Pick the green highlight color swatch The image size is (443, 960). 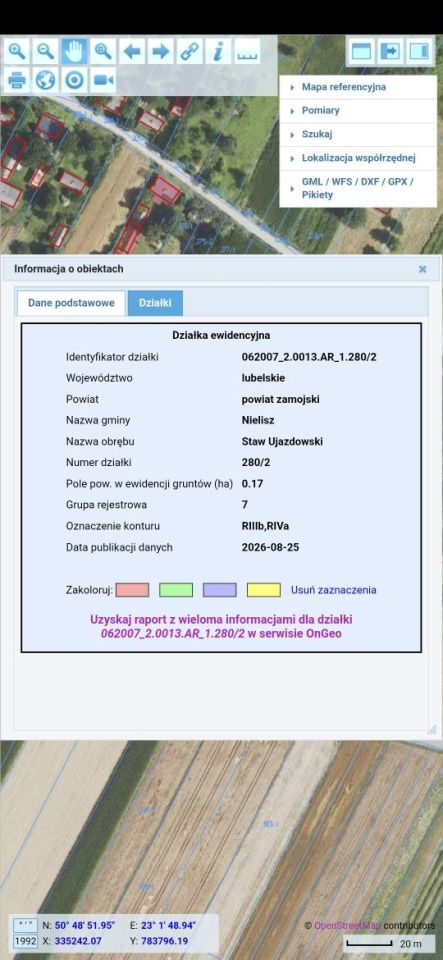(x=176, y=590)
